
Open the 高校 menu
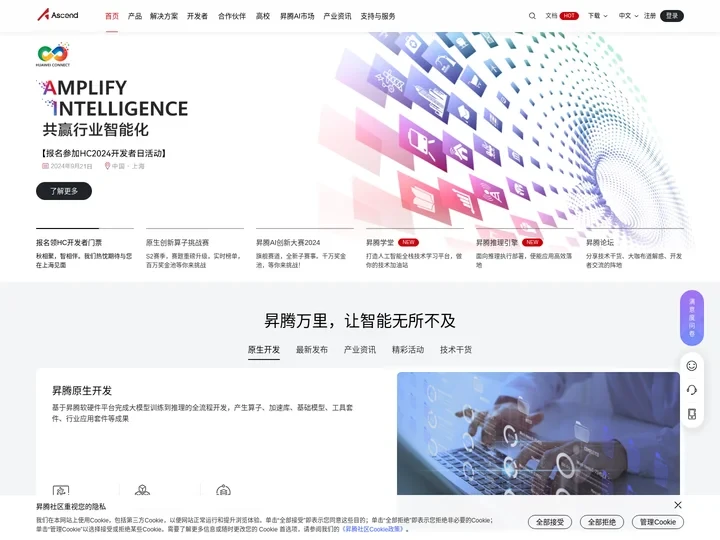click(263, 16)
